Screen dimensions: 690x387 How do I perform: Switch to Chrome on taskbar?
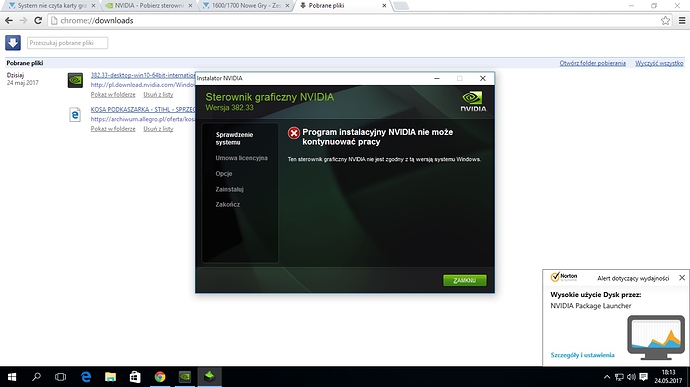[x=160, y=376]
